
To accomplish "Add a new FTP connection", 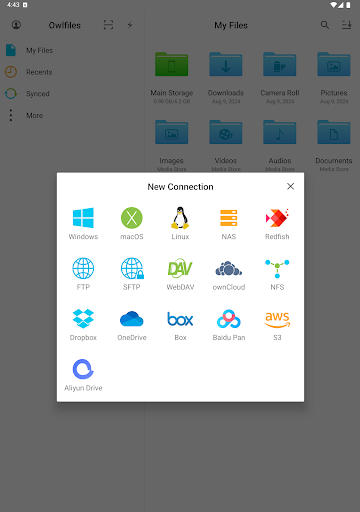I will coord(83,273).
